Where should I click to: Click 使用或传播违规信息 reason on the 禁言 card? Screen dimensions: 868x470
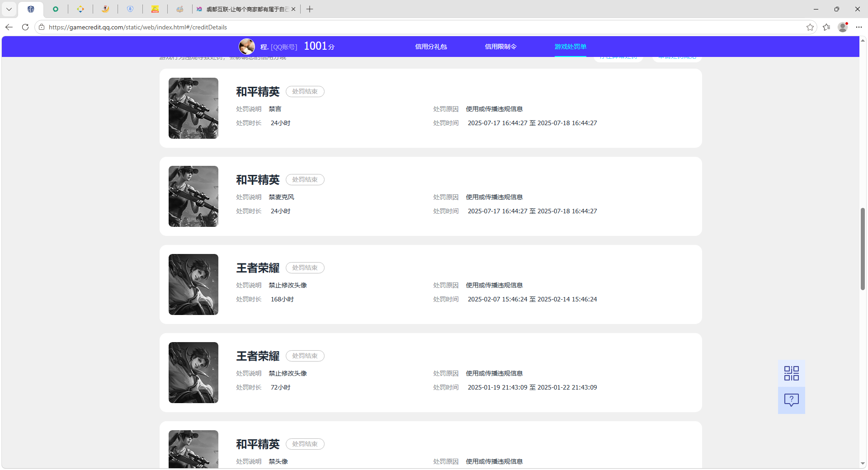494,109
